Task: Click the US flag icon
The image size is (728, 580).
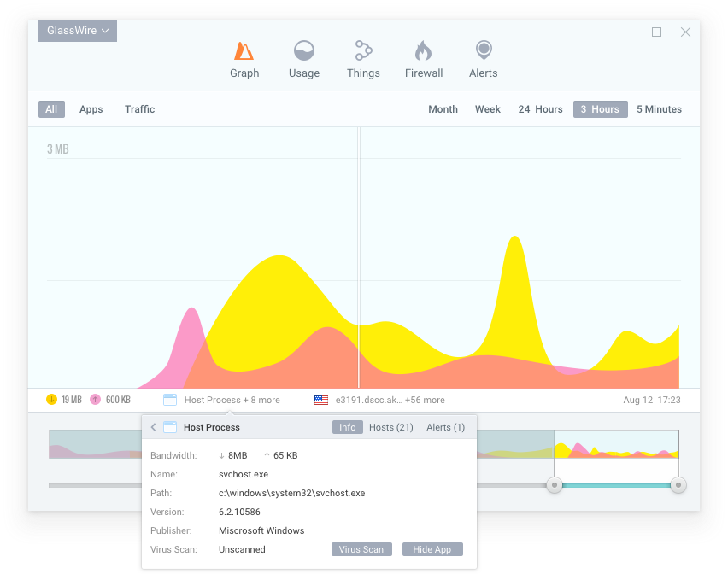Action: click(321, 400)
